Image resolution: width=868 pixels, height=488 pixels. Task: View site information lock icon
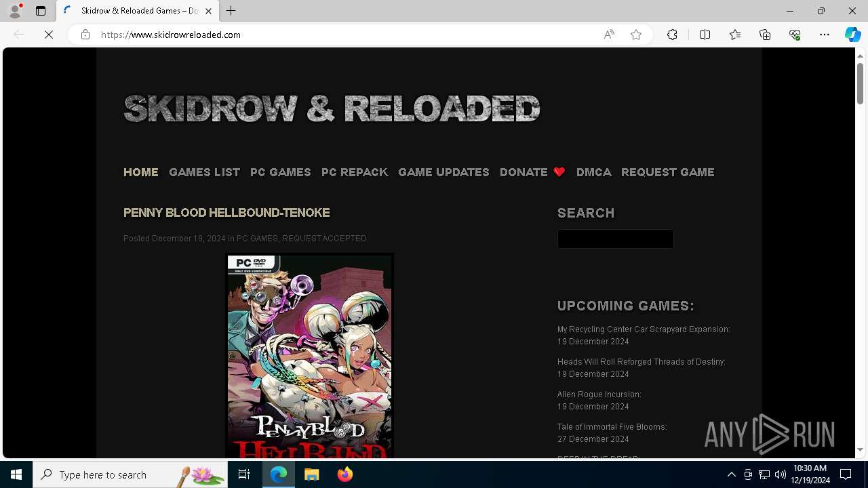[x=85, y=35]
